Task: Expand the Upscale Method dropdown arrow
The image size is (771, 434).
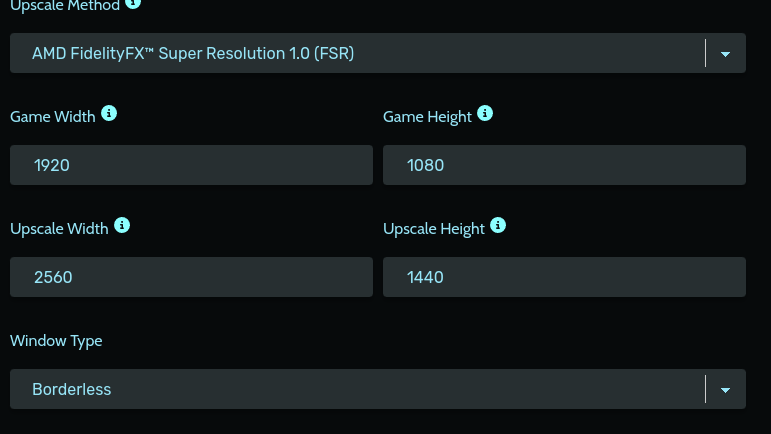Action: [725, 54]
